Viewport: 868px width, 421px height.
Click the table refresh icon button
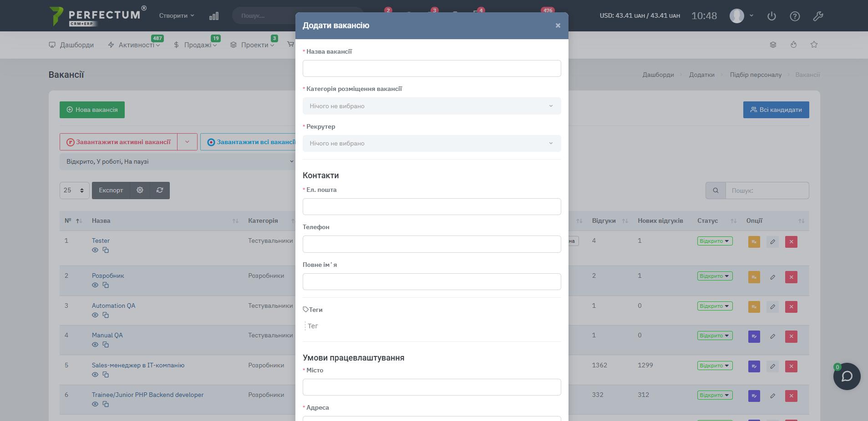click(160, 190)
